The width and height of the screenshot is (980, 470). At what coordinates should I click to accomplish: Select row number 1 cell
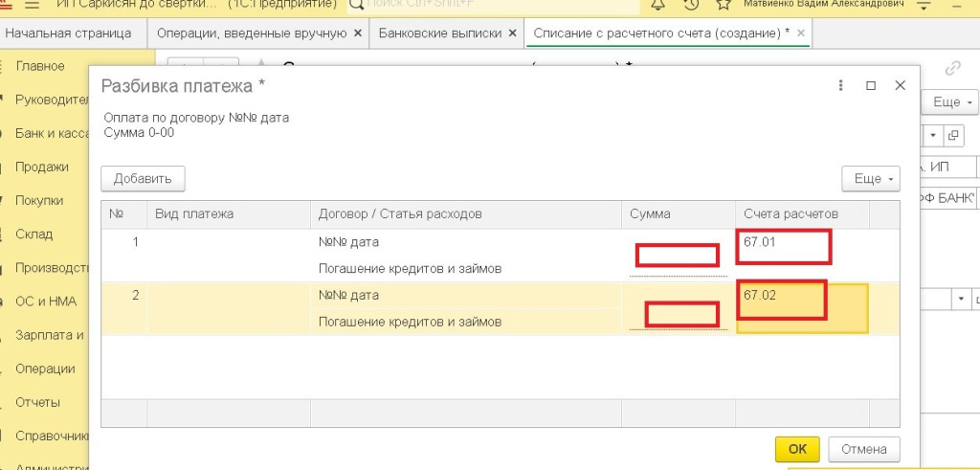point(123,255)
